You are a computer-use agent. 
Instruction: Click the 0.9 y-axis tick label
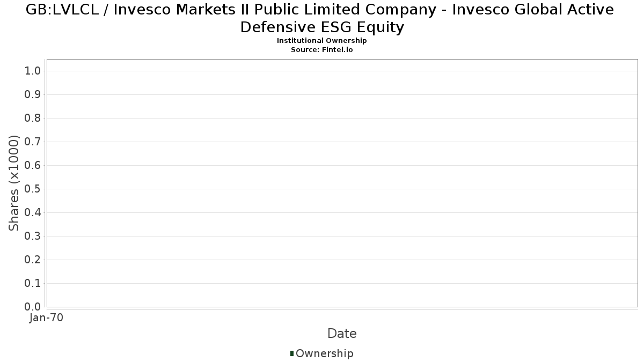pyautogui.click(x=33, y=95)
